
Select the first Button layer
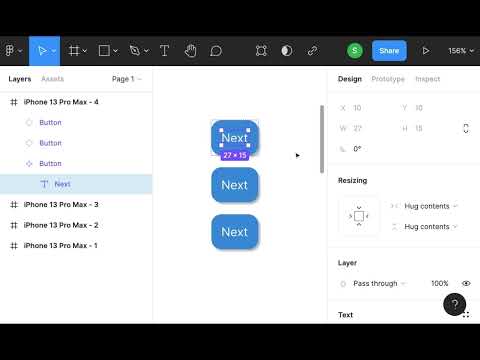pyautogui.click(x=76, y=123)
